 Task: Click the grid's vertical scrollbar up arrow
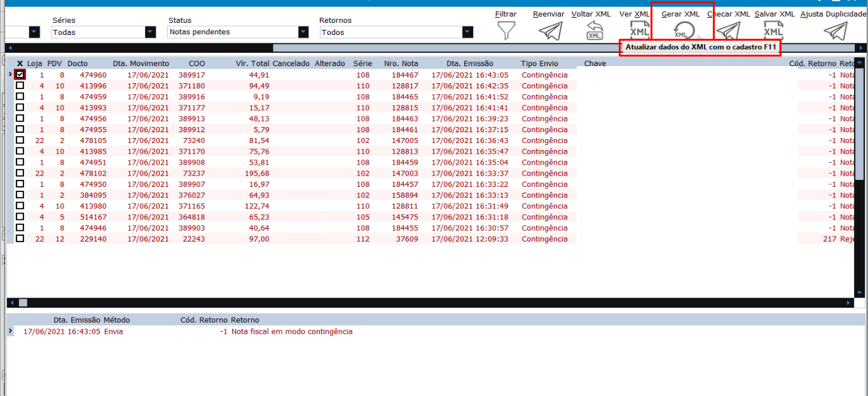coord(859,62)
